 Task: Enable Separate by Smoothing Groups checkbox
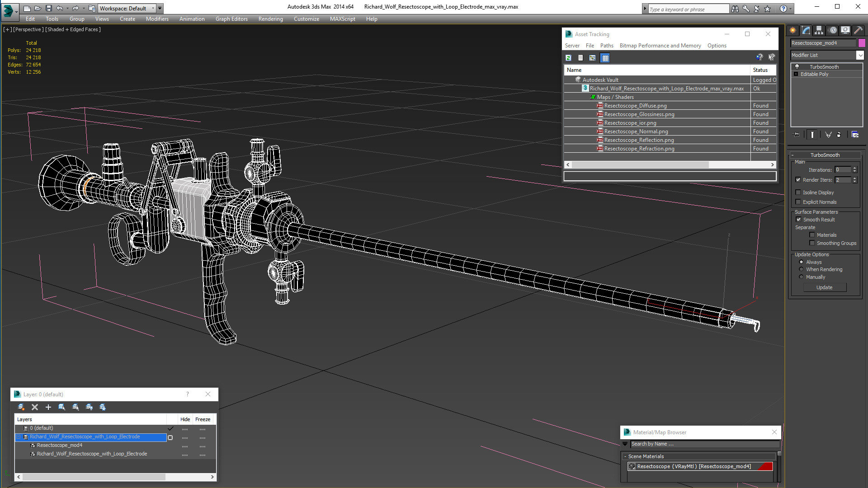812,243
